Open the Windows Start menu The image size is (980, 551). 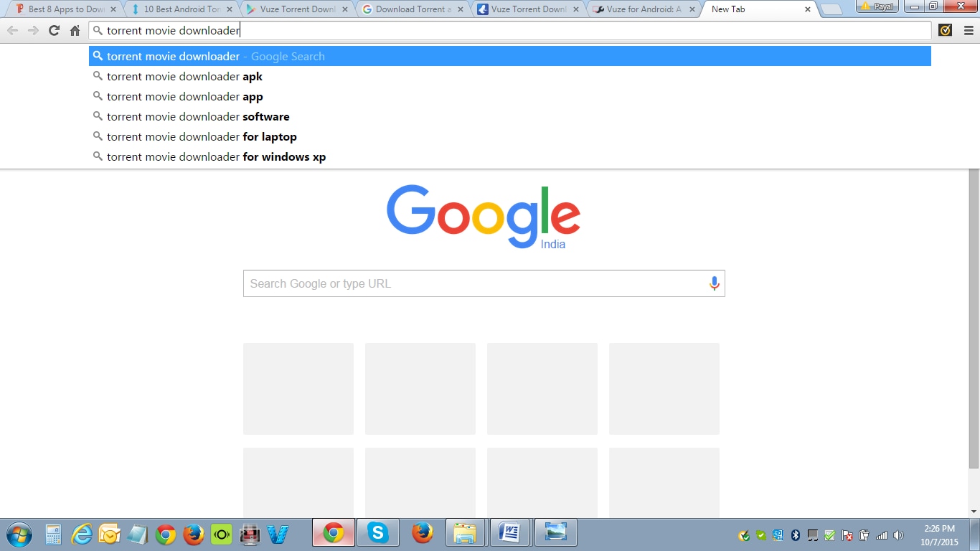(x=19, y=534)
